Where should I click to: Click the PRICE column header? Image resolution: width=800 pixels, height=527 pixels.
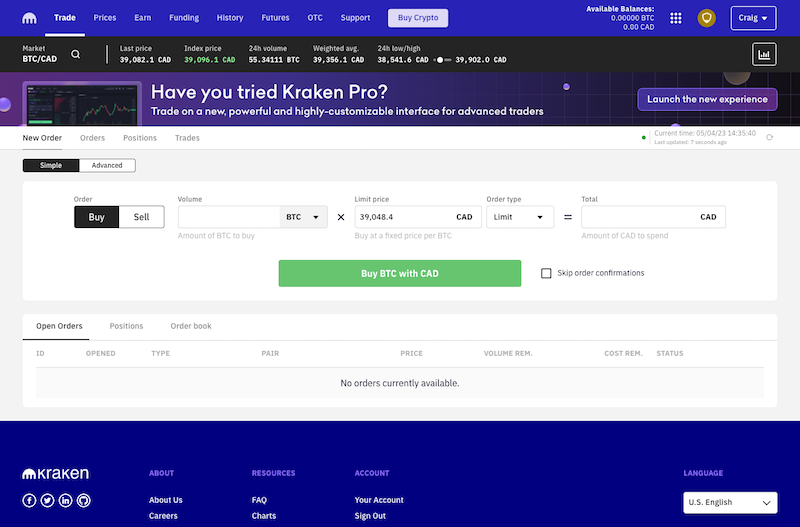(411, 353)
